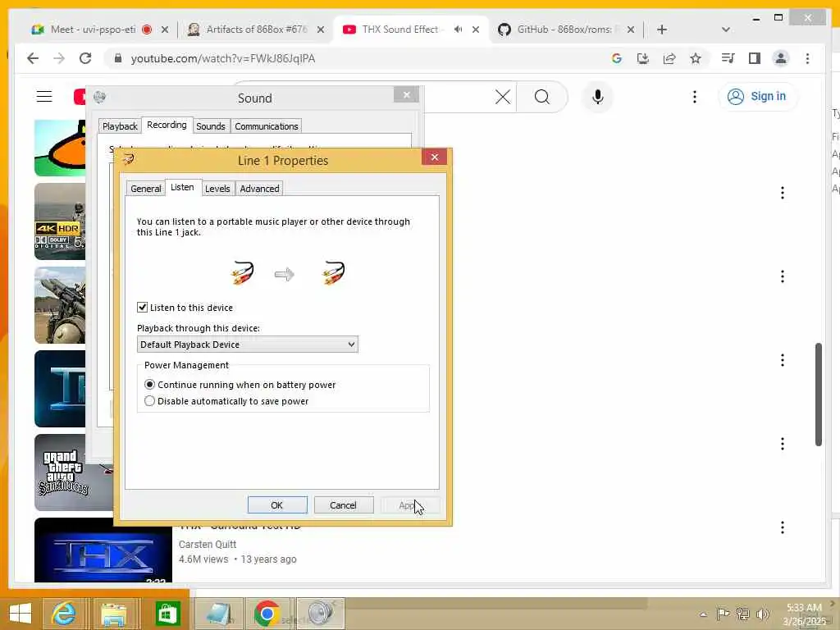Screen dimensions: 840x630
Task: Open options for the THX Surround Test video
Action: (782, 527)
